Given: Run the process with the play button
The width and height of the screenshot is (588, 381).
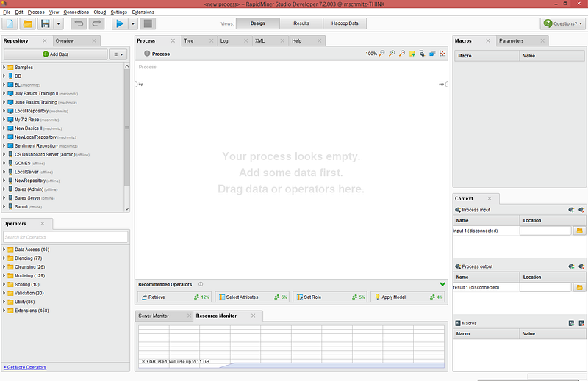Looking at the screenshot, I should point(120,23).
